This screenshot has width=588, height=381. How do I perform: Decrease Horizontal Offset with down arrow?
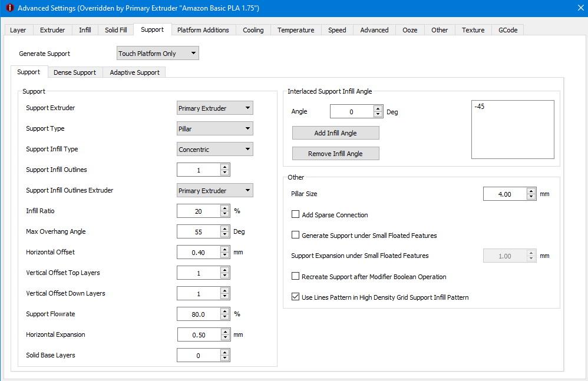(224, 255)
